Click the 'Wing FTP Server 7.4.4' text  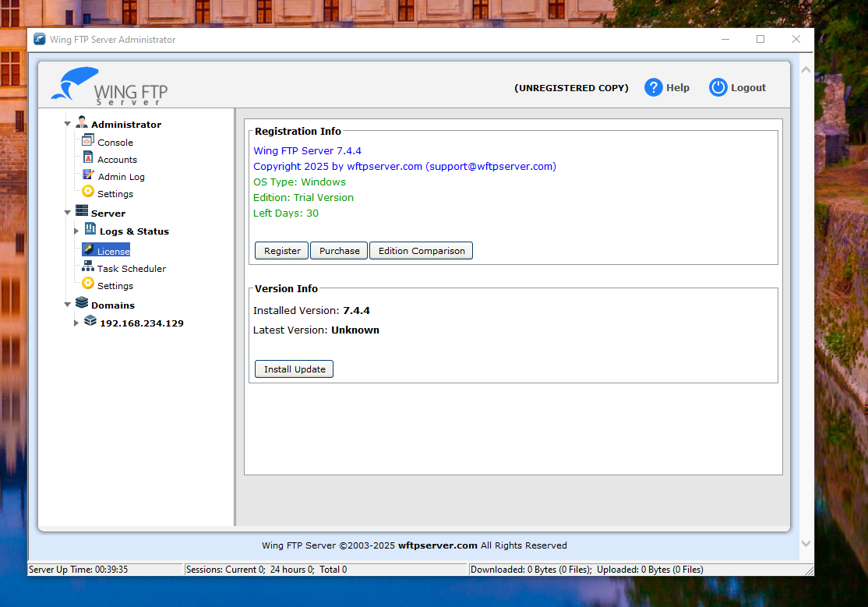307,150
